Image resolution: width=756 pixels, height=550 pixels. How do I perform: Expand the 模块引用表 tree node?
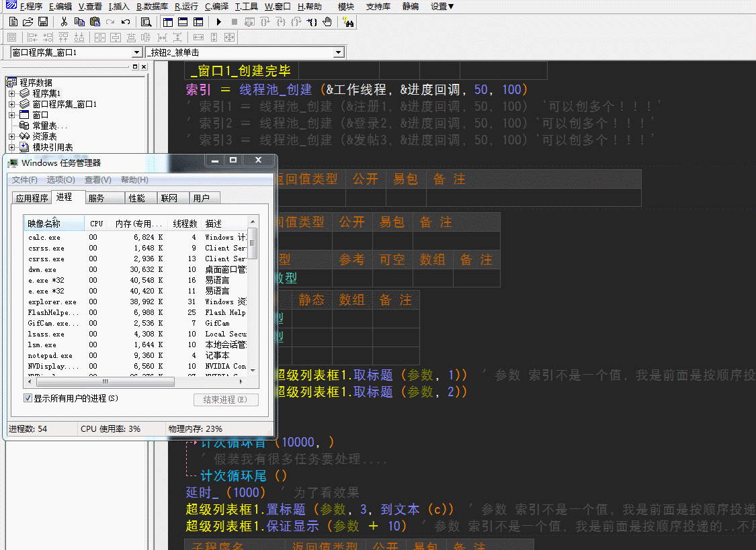pyautogui.click(x=12, y=147)
